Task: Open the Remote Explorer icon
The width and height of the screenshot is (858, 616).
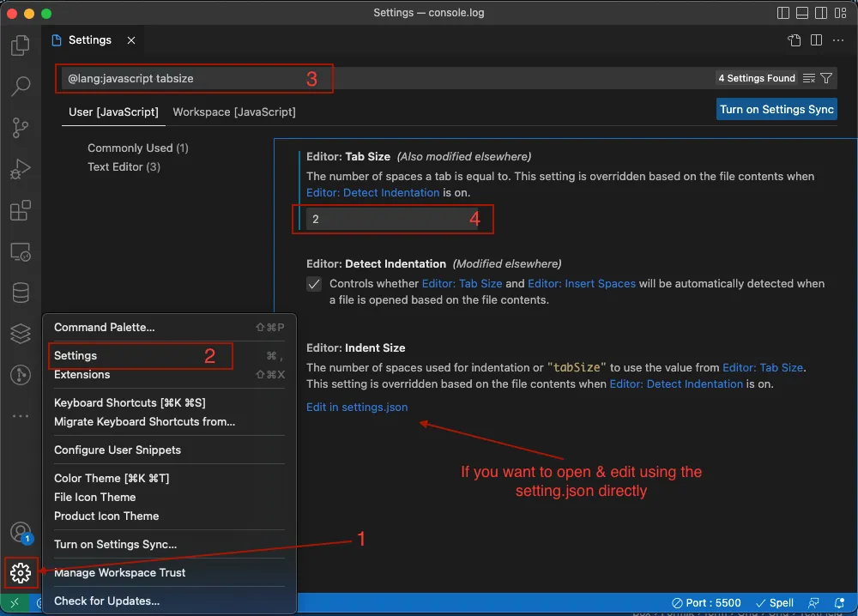Action: (x=21, y=252)
